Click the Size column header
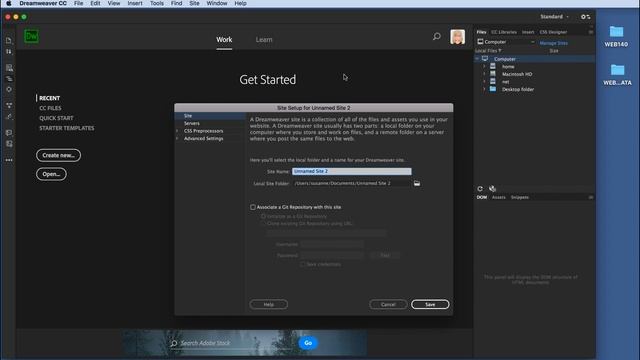The width and height of the screenshot is (640, 360). [553, 51]
